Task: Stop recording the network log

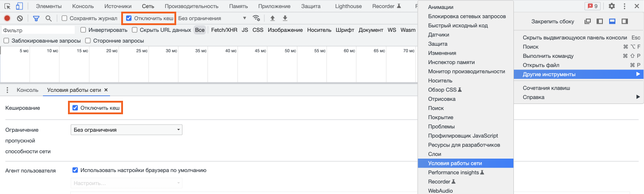Action: tap(7, 18)
